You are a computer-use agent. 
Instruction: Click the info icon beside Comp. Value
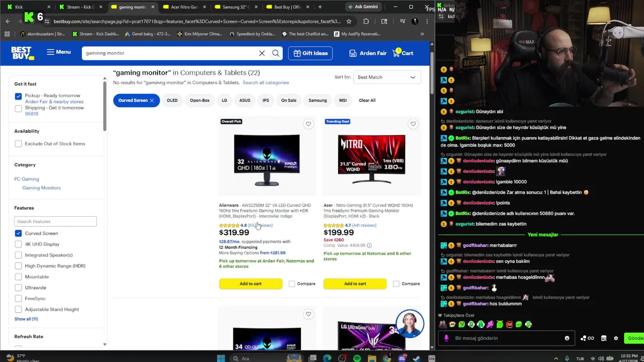pyautogui.click(x=369, y=245)
